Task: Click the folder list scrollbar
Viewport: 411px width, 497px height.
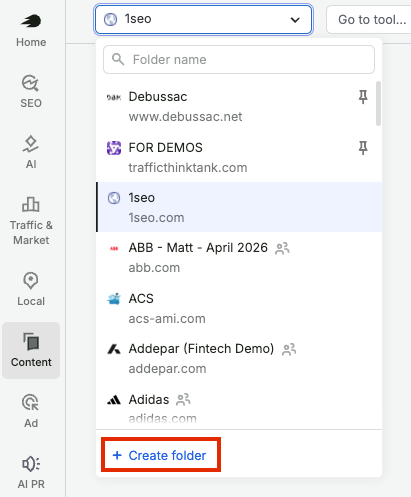Action: tap(378, 104)
